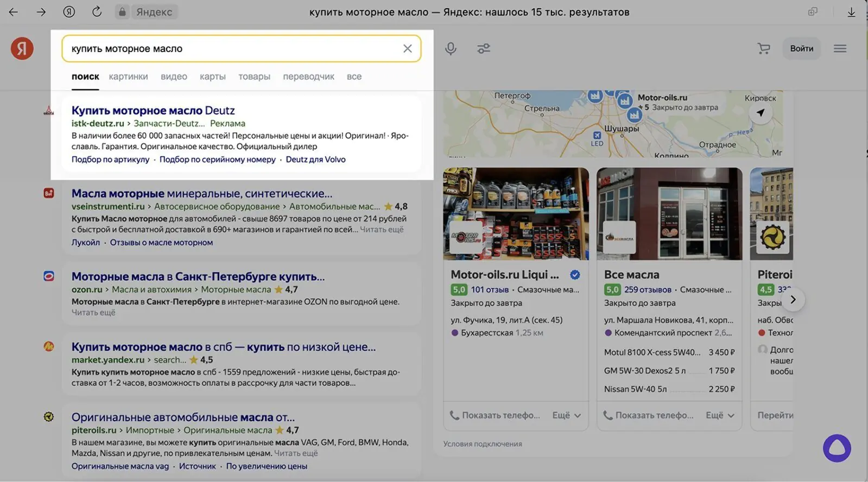The image size is (868, 482).
Task: Click 'Перейти' on the Piteroils card
Action: (x=775, y=415)
